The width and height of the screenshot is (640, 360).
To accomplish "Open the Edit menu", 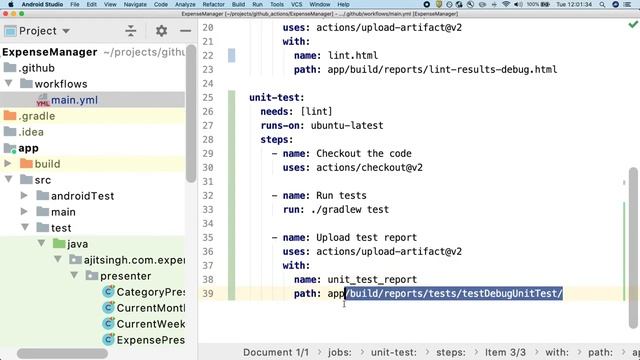I will click(92, 4).
